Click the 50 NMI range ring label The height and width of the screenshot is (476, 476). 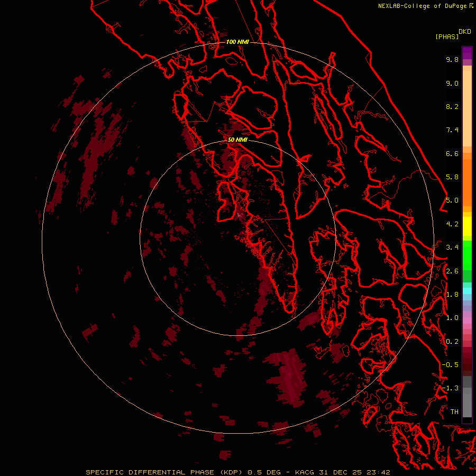coord(237,140)
